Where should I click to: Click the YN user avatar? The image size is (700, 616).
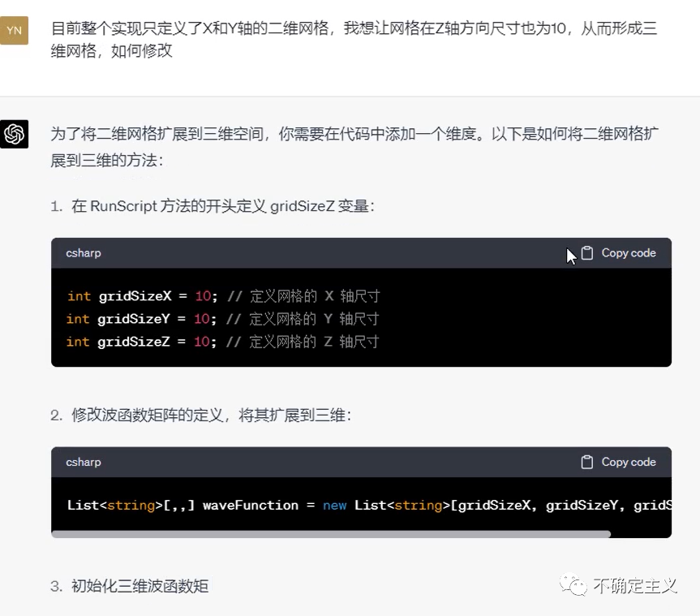click(15, 30)
